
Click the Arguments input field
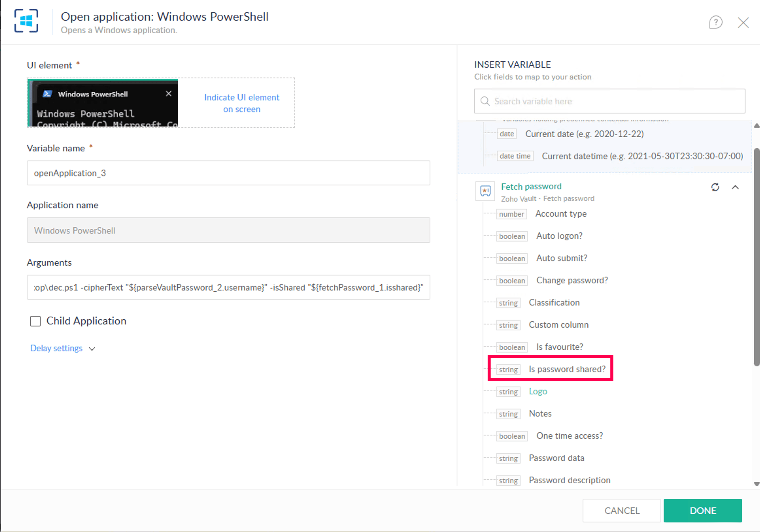228,287
